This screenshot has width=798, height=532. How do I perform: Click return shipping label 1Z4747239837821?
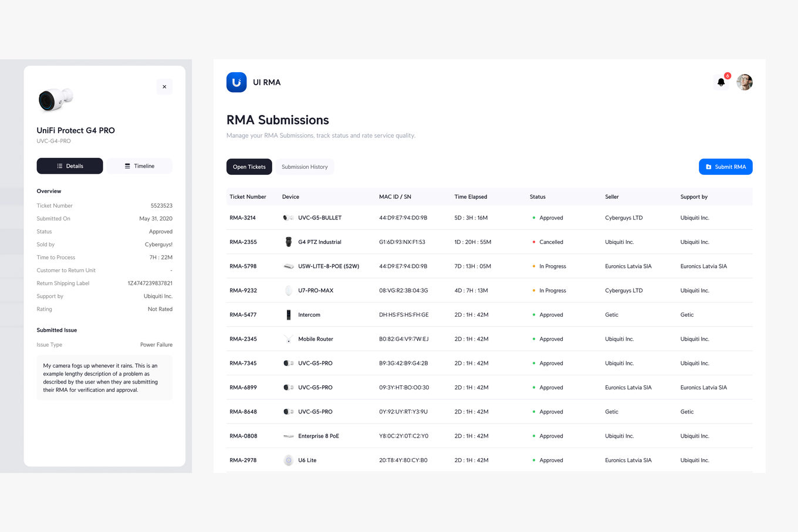point(150,283)
